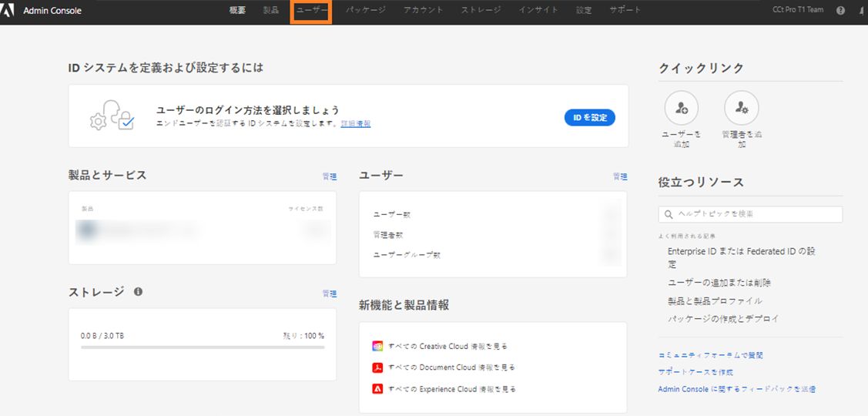Click 管理 link for ストレージ section
This screenshot has height=416, width=868.
330,294
